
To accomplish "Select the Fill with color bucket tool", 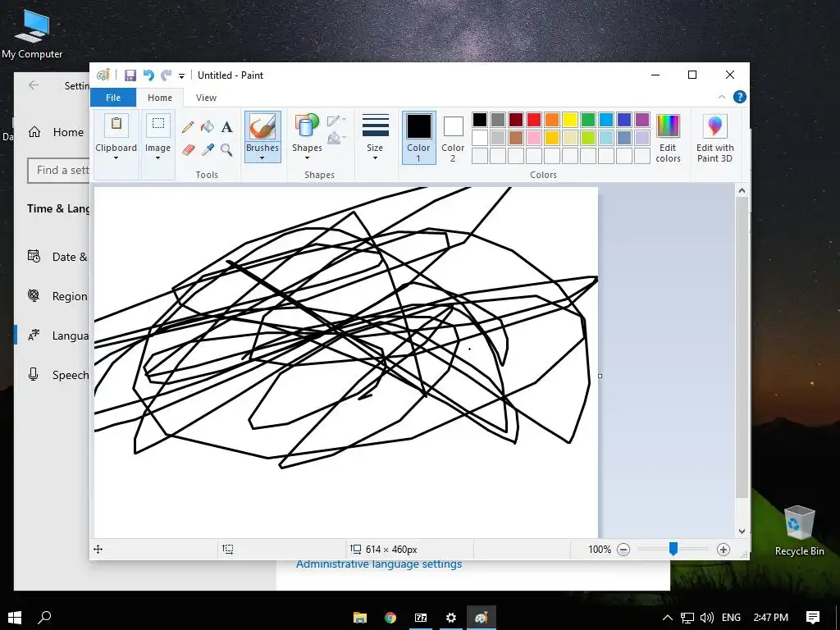I will click(x=208, y=127).
